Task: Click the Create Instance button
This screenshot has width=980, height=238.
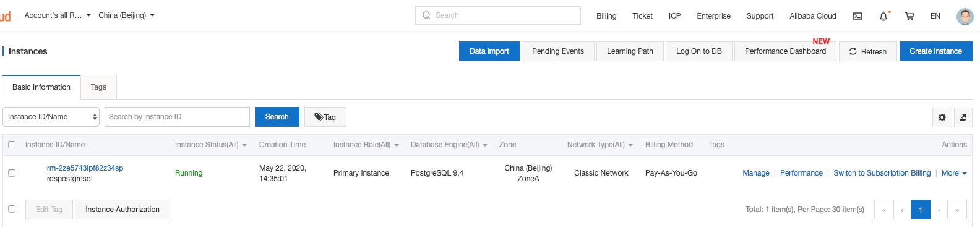Action: tap(935, 51)
